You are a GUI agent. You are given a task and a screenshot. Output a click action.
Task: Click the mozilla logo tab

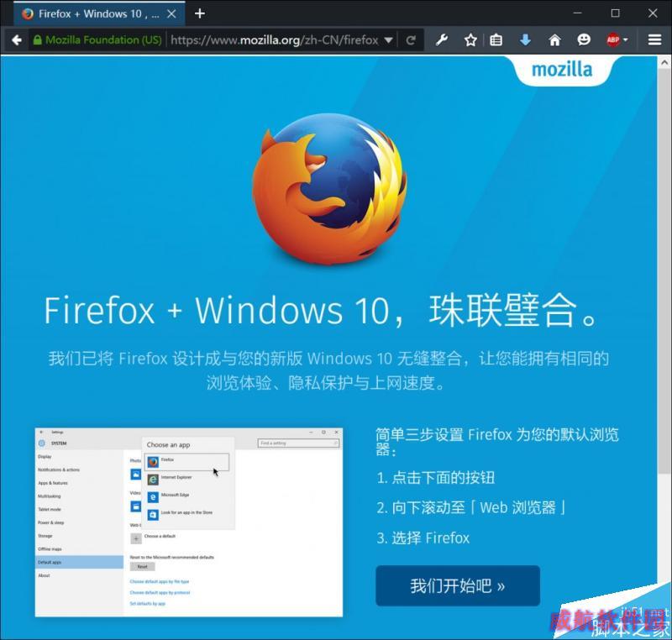pyautogui.click(x=561, y=70)
